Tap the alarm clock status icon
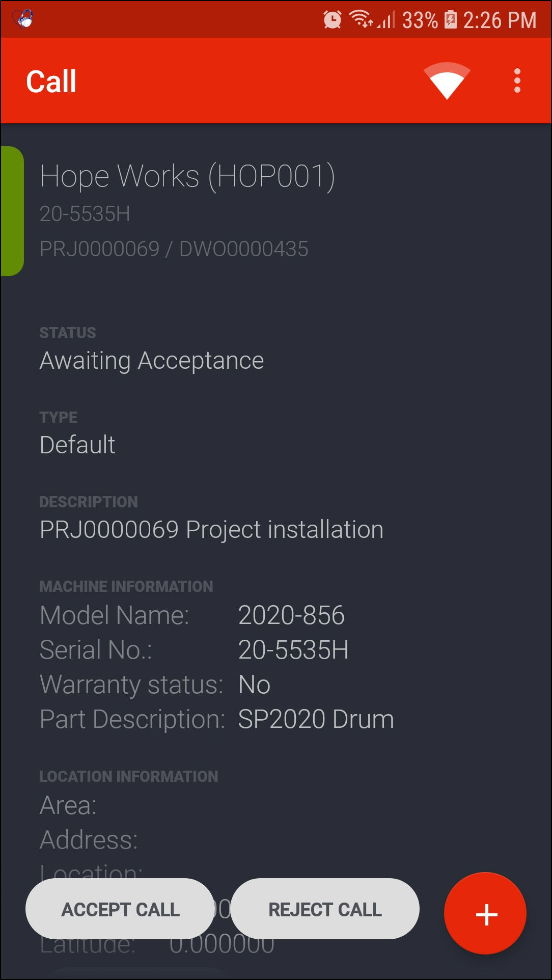This screenshot has width=552, height=980. pyautogui.click(x=333, y=20)
